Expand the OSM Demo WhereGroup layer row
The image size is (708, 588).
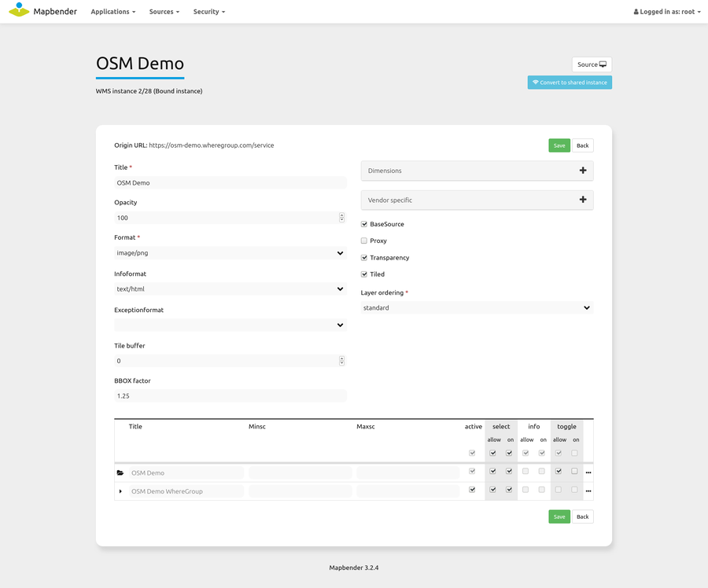pos(120,491)
